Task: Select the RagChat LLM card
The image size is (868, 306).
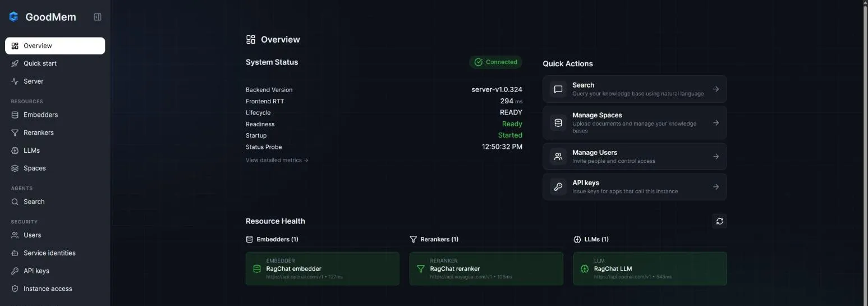Action: 650,268
